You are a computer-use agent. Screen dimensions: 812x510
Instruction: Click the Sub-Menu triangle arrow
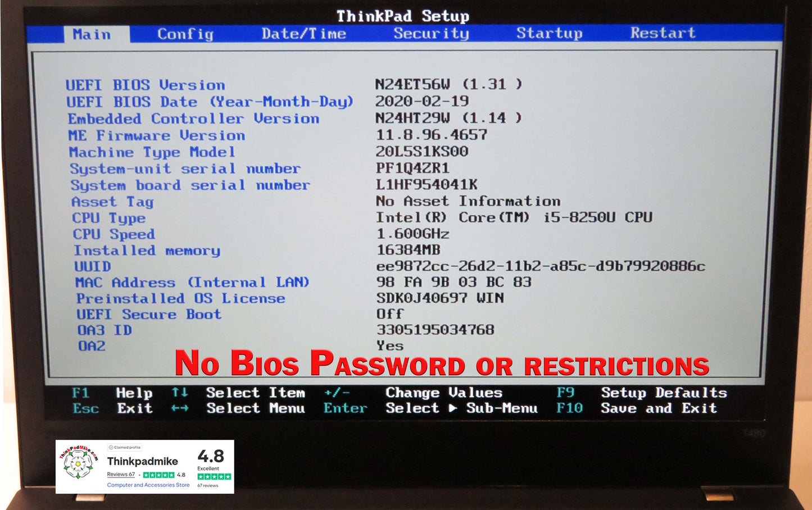453,408
